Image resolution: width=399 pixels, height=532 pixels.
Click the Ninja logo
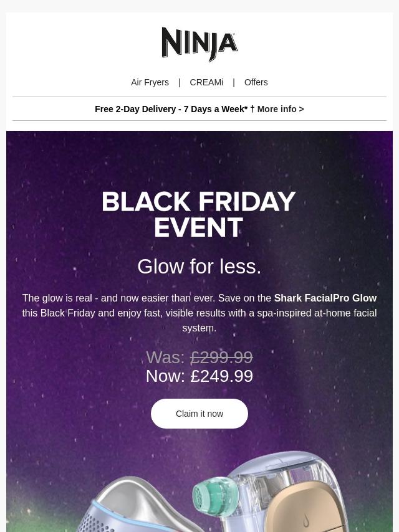pyautogui.click(x=199, y=44)
